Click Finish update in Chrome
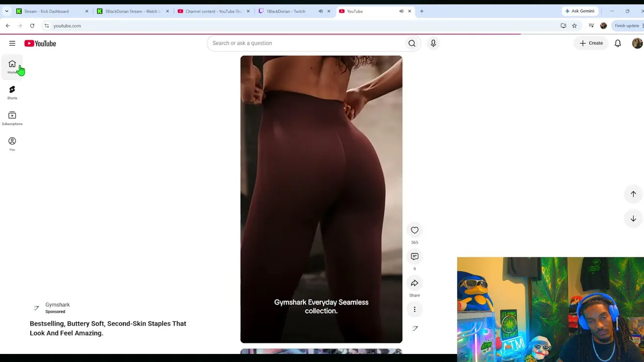Screen dimensions: 644x362 point(627,26)
